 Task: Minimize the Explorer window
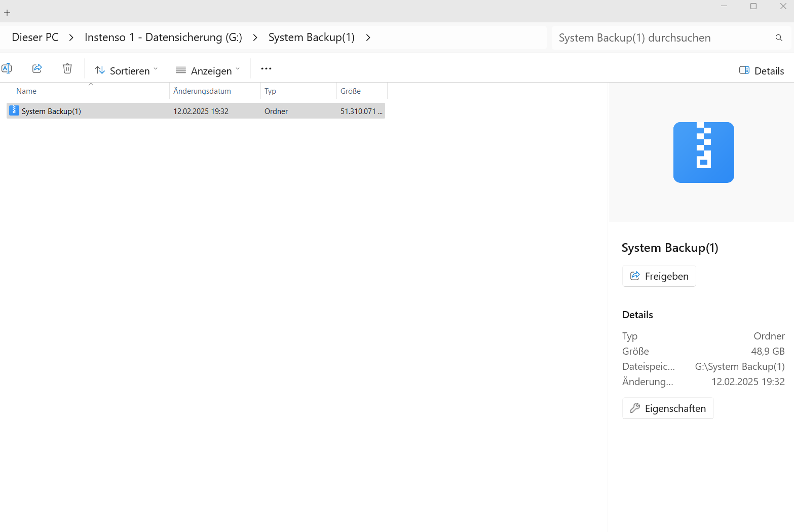click(724, 6)
